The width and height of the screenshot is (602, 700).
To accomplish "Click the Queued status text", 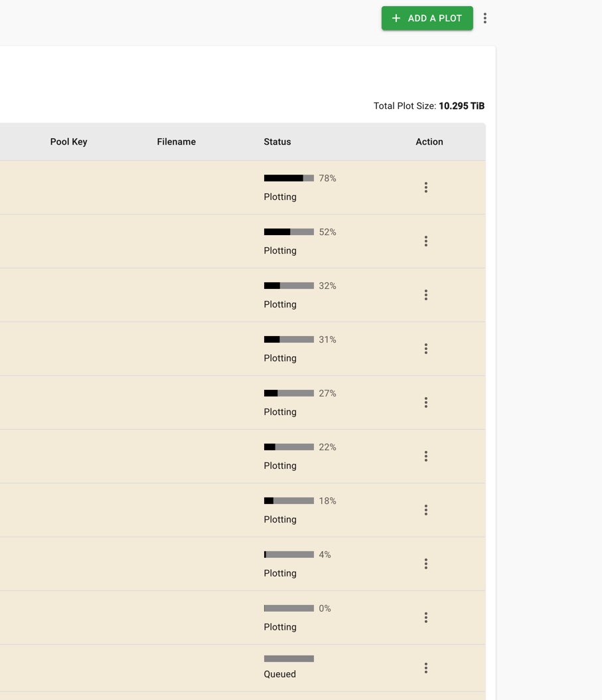I will 280,674.
